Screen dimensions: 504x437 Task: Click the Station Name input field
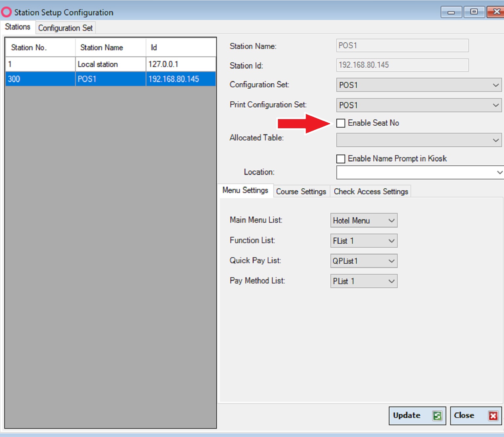click(x=402, y=46)
